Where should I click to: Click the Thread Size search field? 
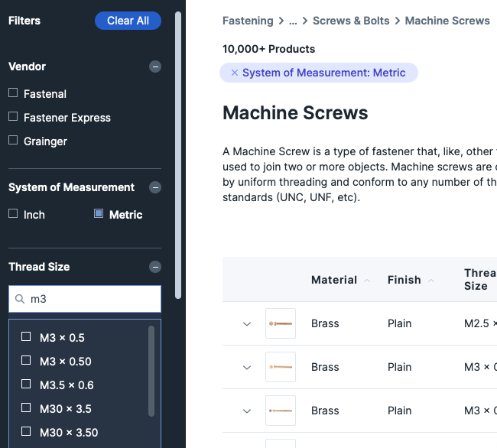coord(85,299)
